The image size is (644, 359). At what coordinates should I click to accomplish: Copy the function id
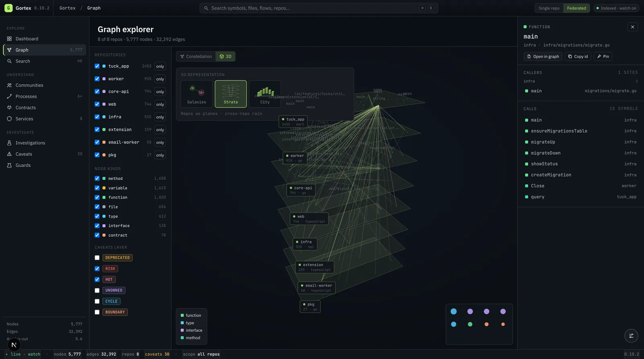[x=578, y=56]
